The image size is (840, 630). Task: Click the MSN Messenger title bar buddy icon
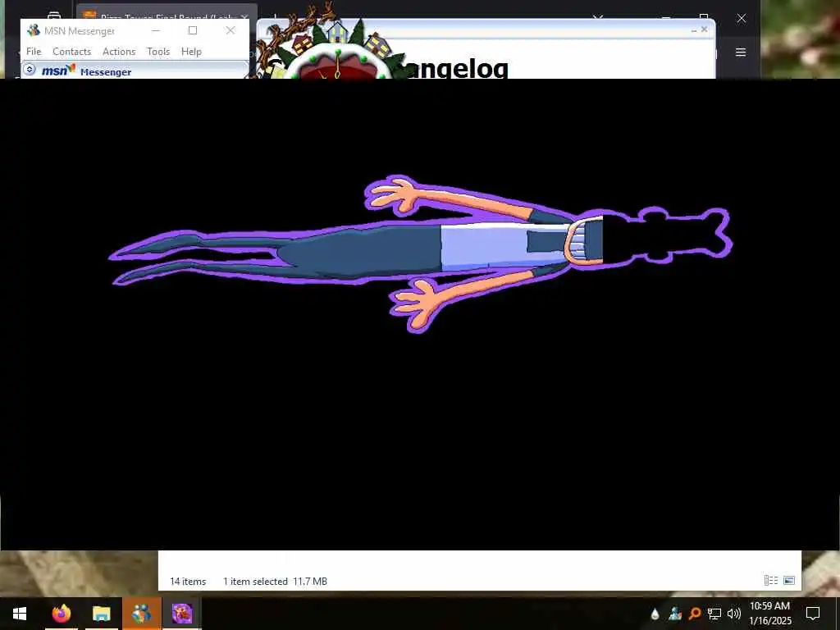click(33, 30)
